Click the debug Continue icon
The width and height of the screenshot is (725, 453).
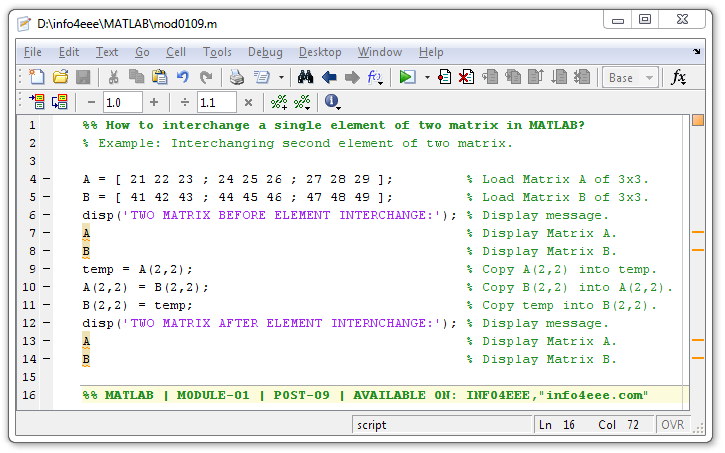(x=559, y=77)
